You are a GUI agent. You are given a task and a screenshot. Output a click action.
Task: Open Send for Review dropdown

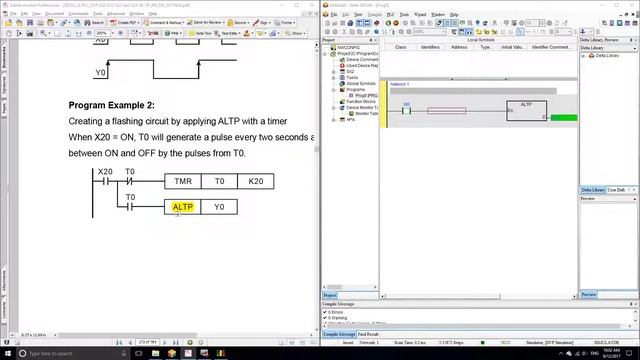206,23
